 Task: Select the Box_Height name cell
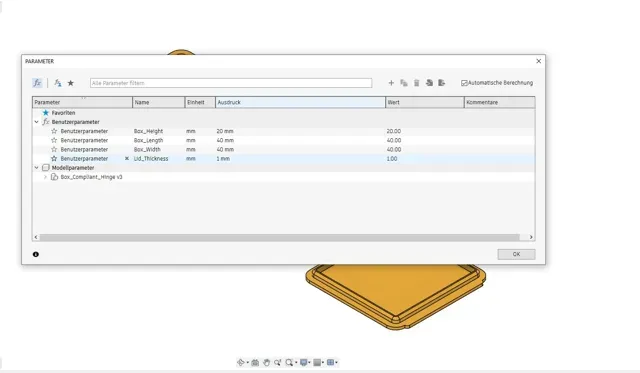click(x=149, y=131)
